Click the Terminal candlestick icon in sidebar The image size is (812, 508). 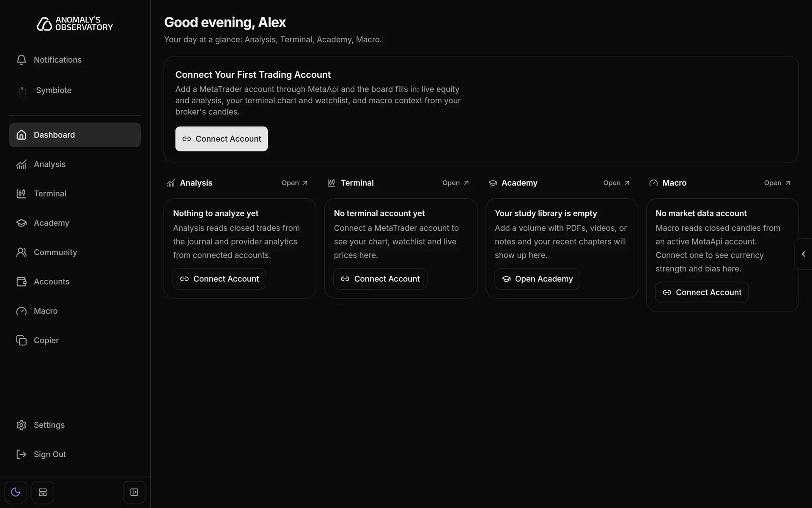[21, 193]
